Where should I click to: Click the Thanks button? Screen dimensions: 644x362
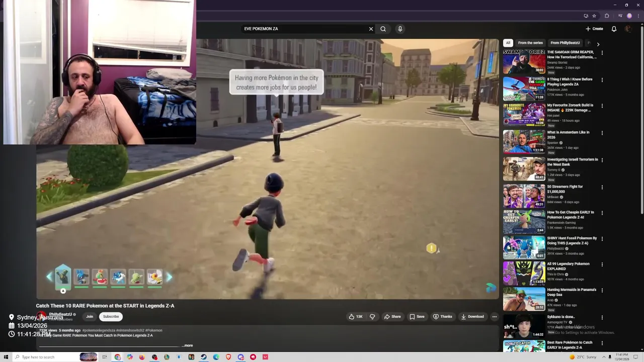tap(443, 316)
